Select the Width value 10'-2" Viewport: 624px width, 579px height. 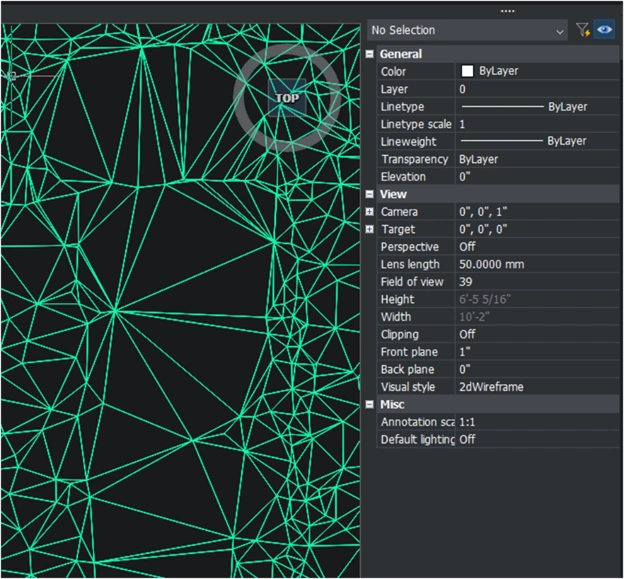tap(537, 317)
